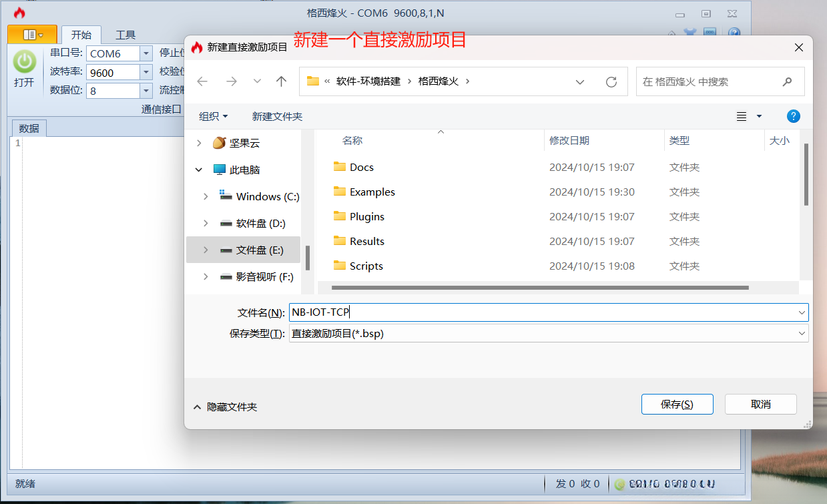The width and height of the screenshot is (827, 504).
Task: Expand the 影音视听 (F:) tree node
Action: click(206, 276)
